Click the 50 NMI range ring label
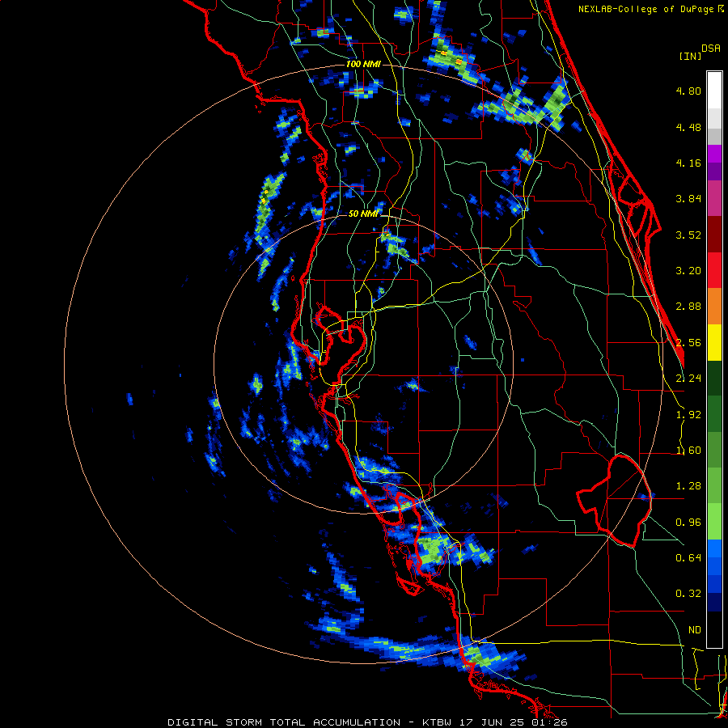 click(x=363, y=214)
